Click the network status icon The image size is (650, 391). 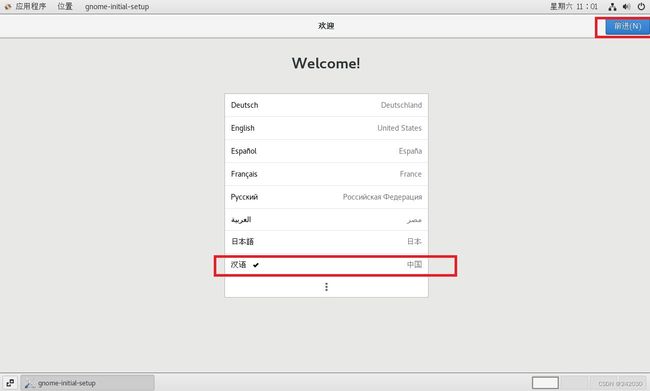tap(612, 7)
